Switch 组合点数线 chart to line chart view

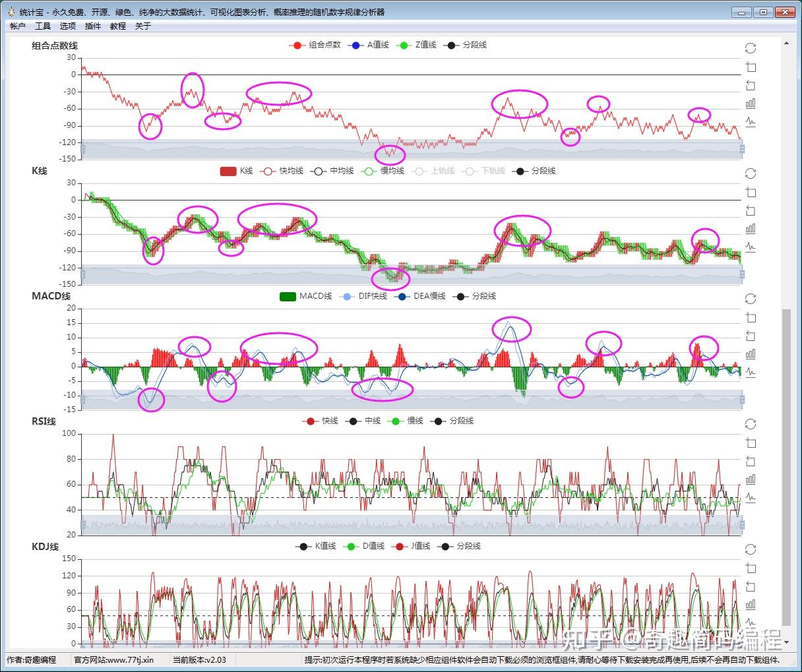[x=750, y=122]
